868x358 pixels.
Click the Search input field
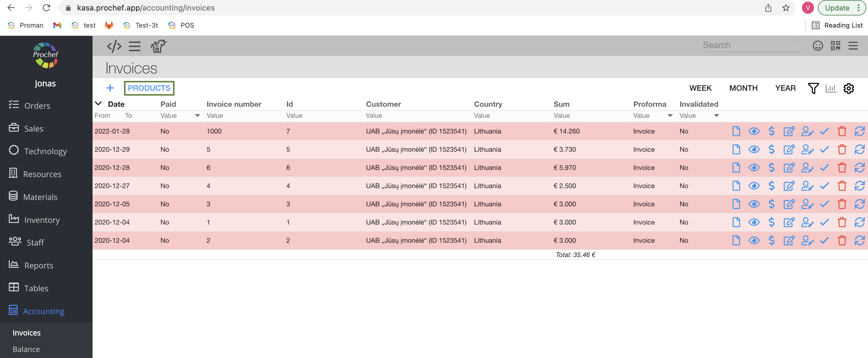tap(751, 45)
